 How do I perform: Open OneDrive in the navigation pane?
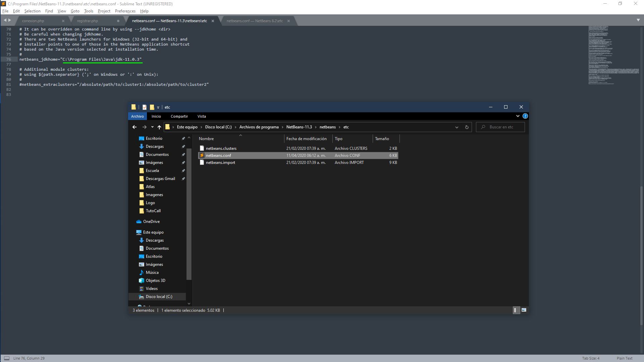pyautogui.click(x=151, y=222)
